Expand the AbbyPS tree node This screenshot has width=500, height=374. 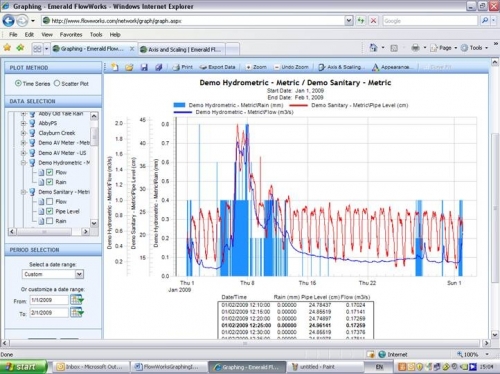tap(23, 123)
